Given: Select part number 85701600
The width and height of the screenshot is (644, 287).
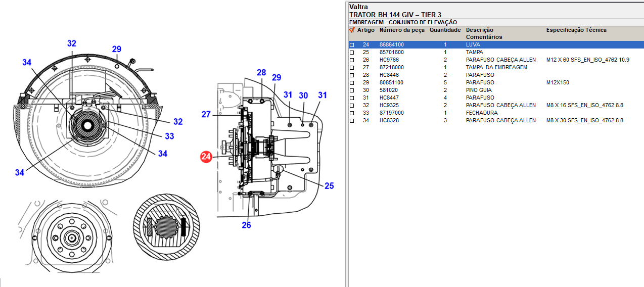Looking at the screenshot, I should click(392, 53).
